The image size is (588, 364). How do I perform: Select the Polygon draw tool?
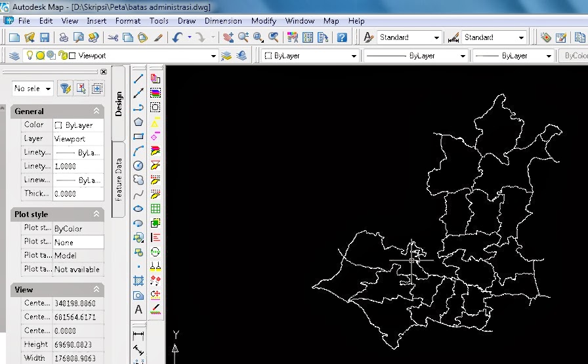(x=138, y=122)
